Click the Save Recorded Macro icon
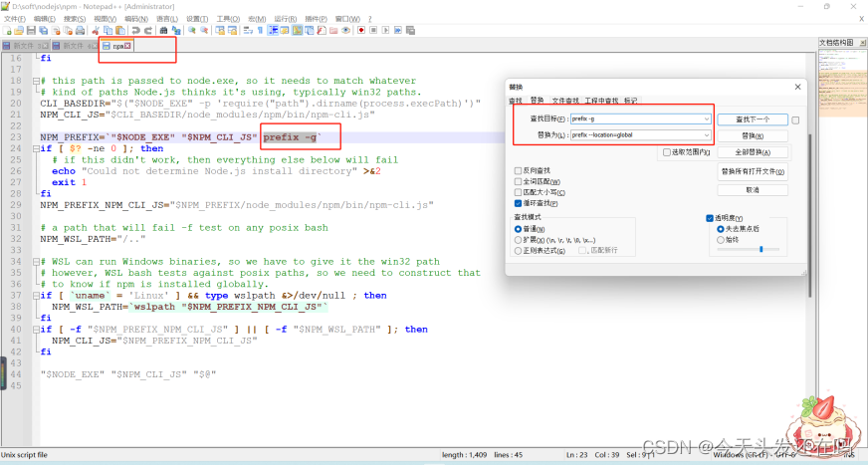This screenshot has height=466, width=868. (x=410, y=31)
